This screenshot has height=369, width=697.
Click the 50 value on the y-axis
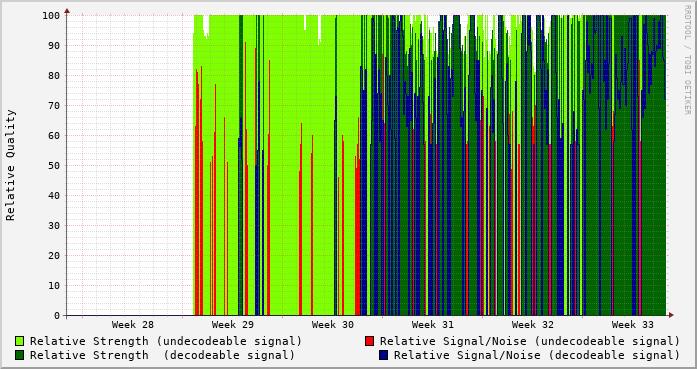[54, 165]
